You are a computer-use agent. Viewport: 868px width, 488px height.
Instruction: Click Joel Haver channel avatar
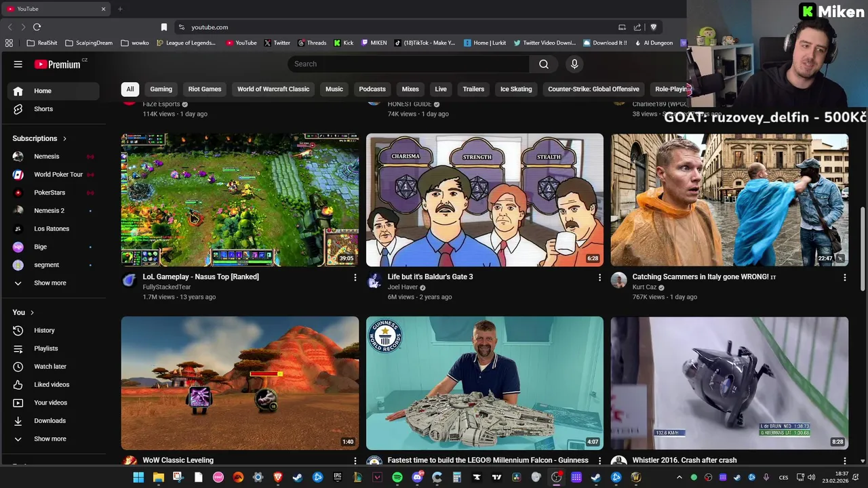coord(374,281)
